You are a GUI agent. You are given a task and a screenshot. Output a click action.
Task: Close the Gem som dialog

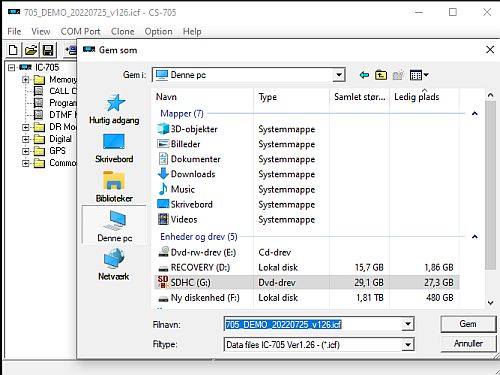coord(490,50)
